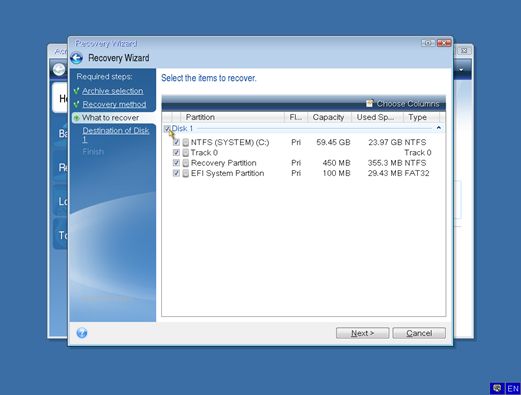Go to Recovery method step
Image resolution: width=521 pixels, height=395 pixels.
[114, 105]
